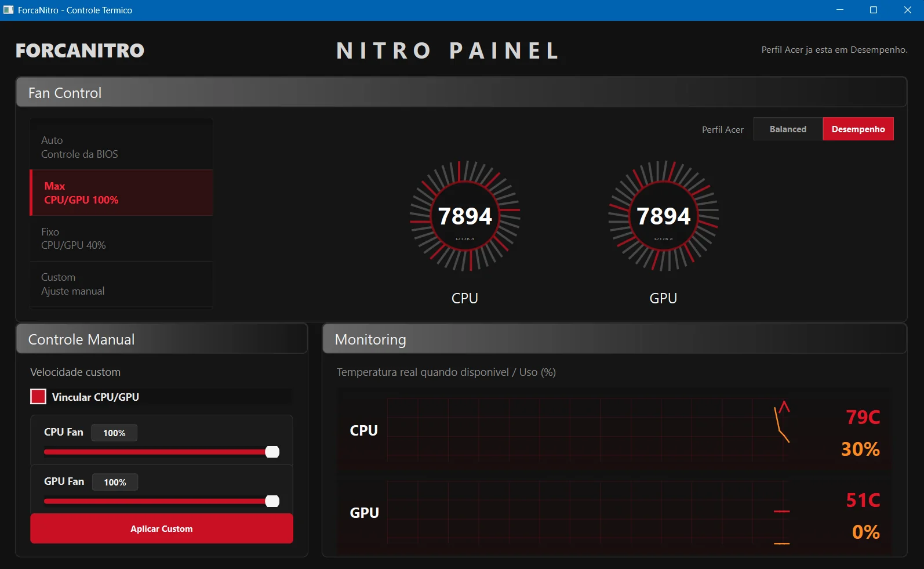924x569 pixels.
Task: Apply settings with Aplicar Custom button
Action: (162, 528)
